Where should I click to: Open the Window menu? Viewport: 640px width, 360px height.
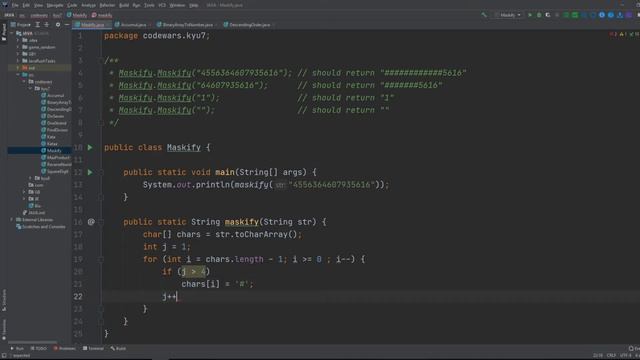point(177,5)
